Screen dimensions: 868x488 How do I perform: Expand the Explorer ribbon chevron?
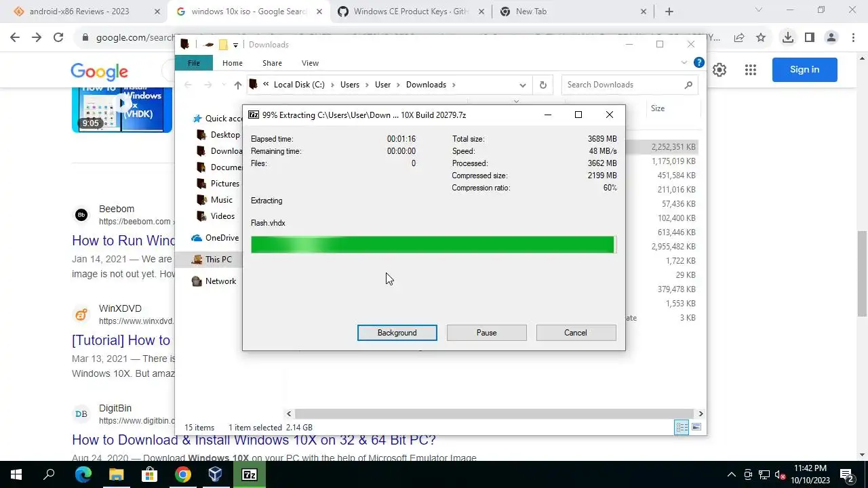[x=684, y=63]
